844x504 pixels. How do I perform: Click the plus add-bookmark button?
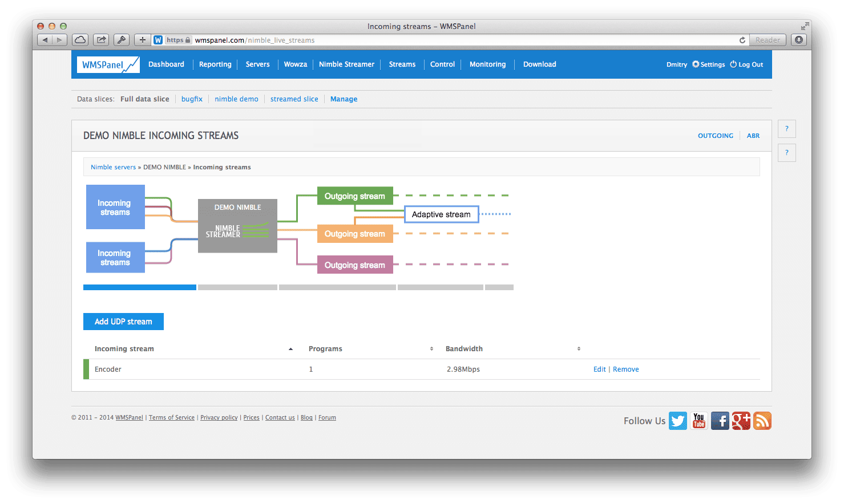(143, 40)
